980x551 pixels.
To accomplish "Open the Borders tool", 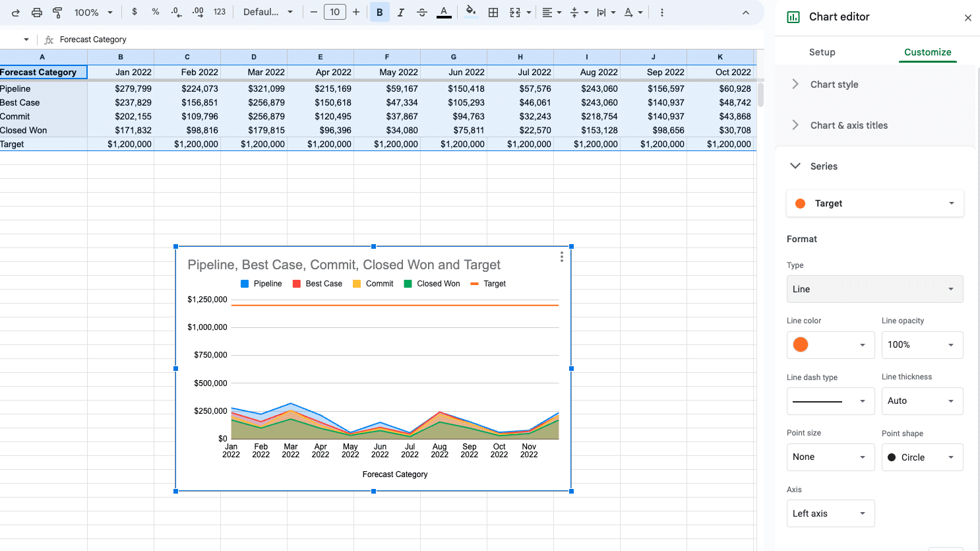I will point(493,13).
